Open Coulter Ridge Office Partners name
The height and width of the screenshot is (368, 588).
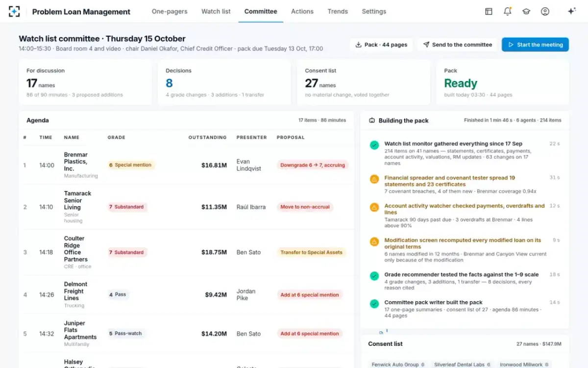tap(76, 249)
